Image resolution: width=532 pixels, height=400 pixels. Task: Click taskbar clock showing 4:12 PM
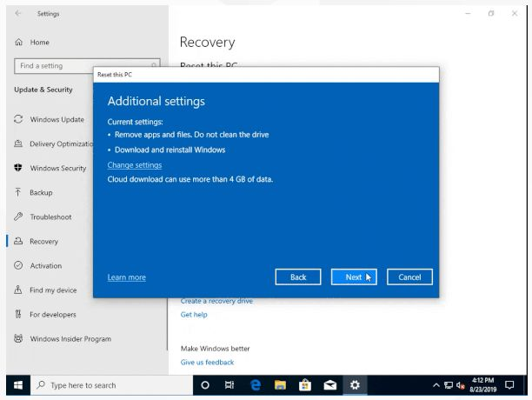(482, 385)
